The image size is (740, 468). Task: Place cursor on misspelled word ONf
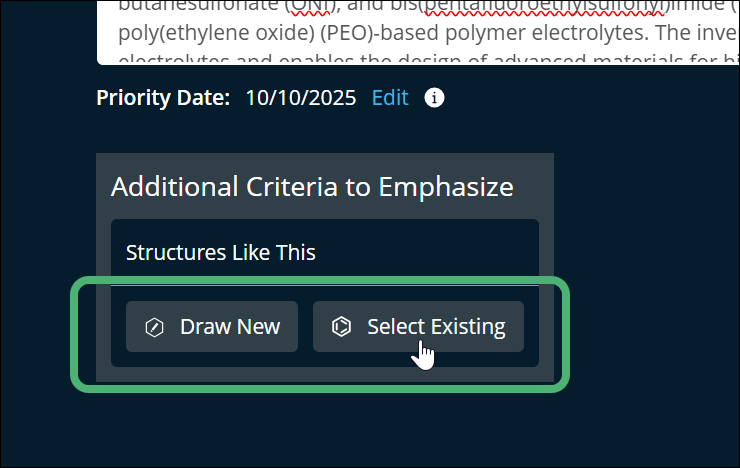point(310,7)
